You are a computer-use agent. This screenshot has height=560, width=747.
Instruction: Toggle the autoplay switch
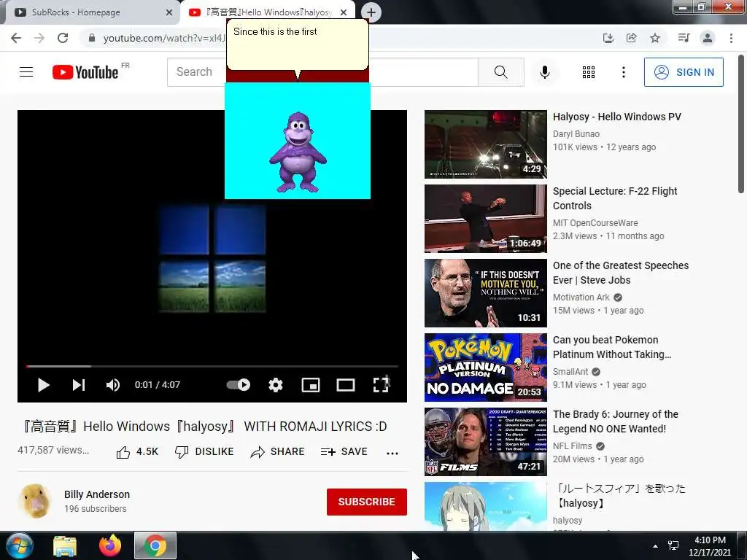[239, 385]
